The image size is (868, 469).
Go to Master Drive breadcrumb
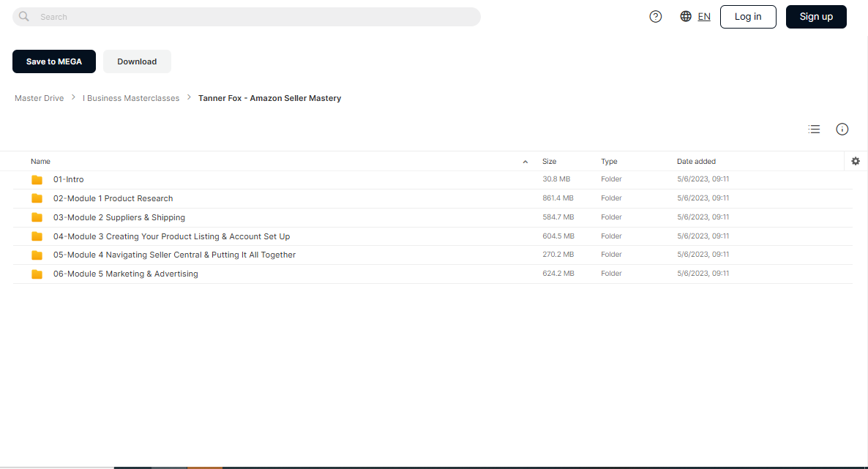[x=40, y=98]
